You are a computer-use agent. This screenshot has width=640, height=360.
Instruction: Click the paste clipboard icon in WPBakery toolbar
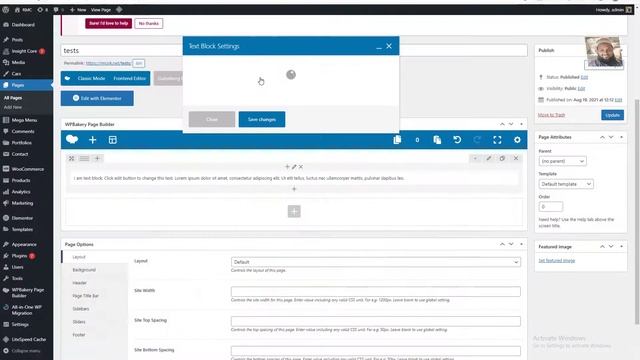pos(437,140)
